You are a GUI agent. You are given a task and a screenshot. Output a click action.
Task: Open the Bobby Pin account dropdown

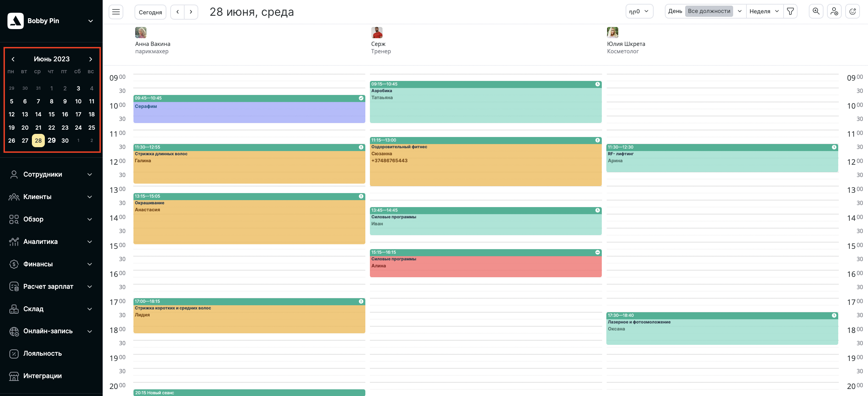click(x=90, y=21)
